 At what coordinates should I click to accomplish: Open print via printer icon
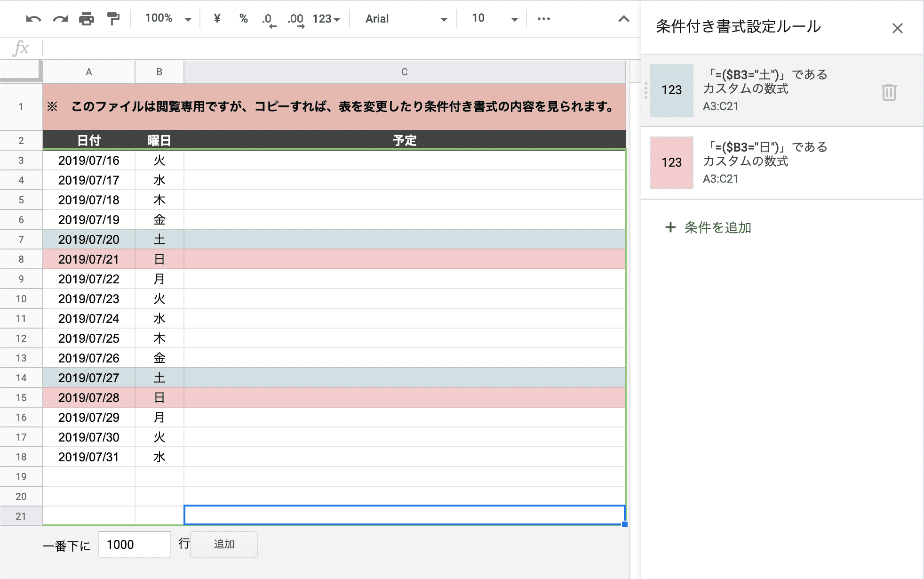[x=87, y=19]
